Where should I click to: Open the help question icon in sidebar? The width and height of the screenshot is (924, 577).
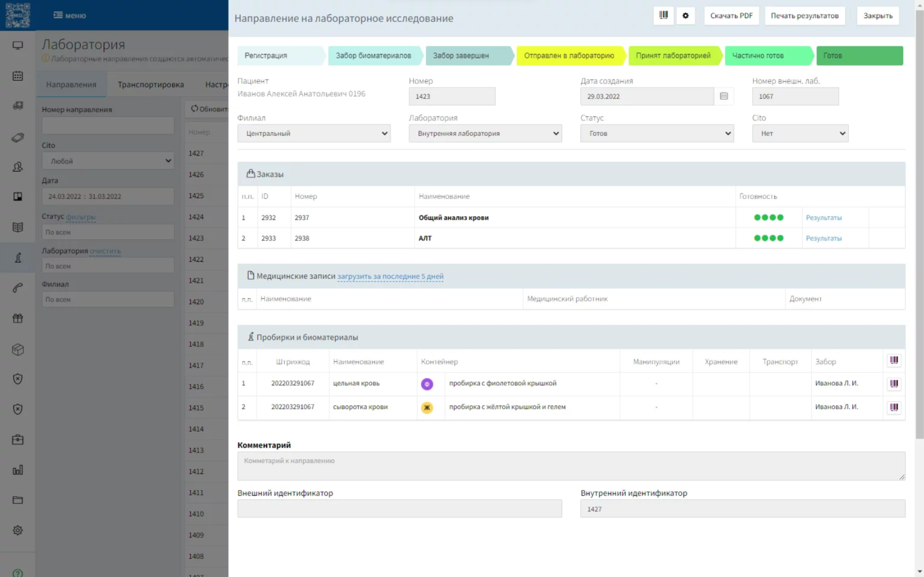(18, 573)
